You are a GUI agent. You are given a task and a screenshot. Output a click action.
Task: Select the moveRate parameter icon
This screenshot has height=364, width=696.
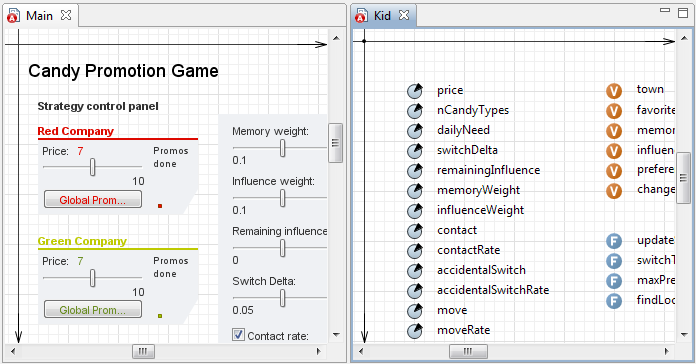pos(415,330)
